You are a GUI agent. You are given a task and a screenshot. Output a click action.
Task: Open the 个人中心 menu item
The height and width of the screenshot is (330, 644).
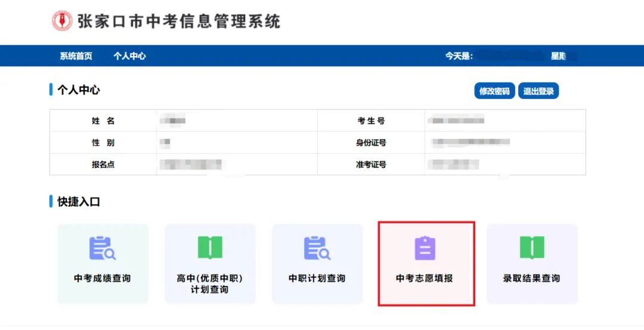130,56
